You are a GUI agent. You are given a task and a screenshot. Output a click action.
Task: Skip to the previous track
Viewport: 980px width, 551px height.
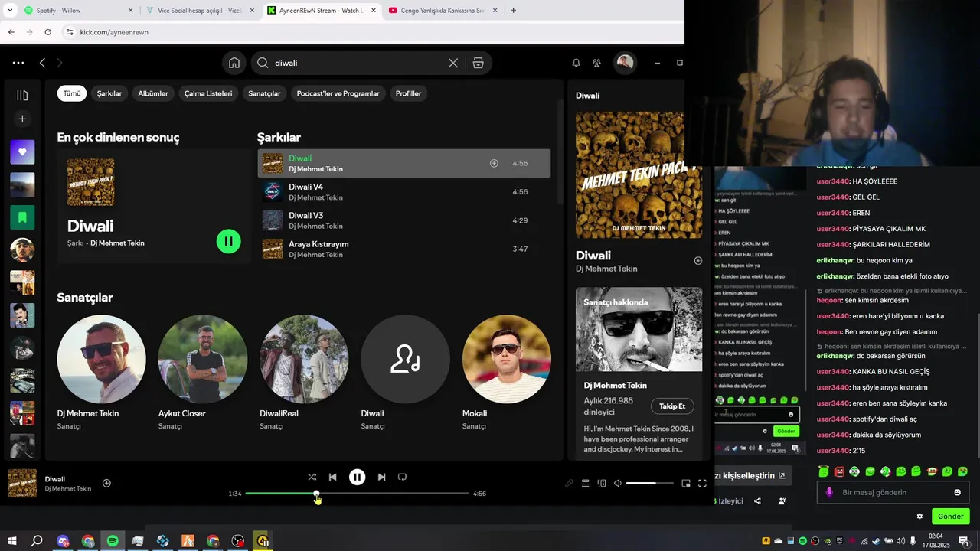332,477
